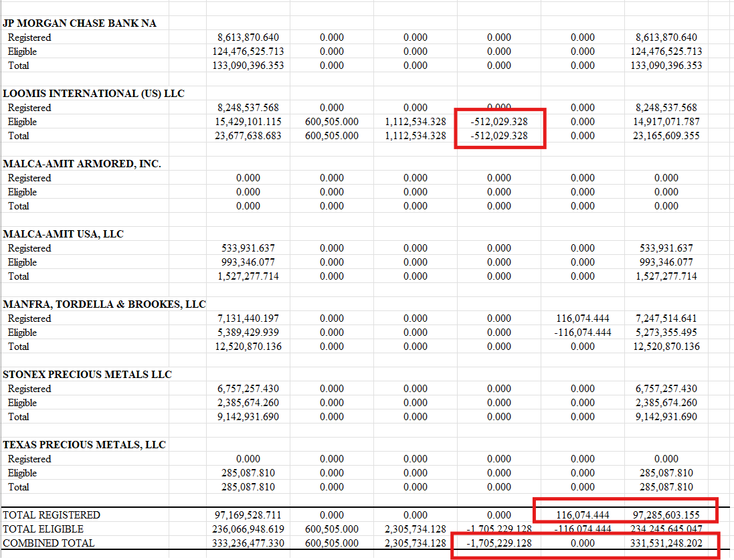Viewport: 734px width, 560px height.
Task: Select the MALCA-AMIT ARMORED, INC. heading
Action: pos(82,164)
